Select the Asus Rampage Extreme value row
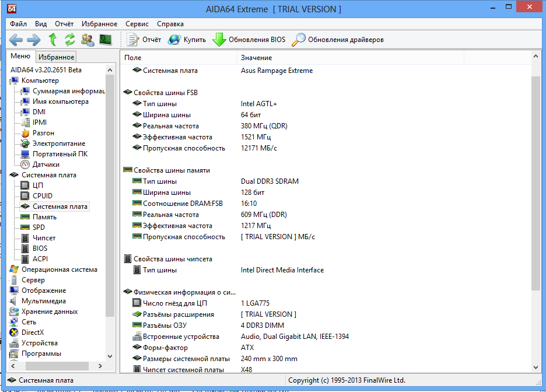Image resolution: width=546 pixels, height=392 pixels. pyautogui.click(x=276, y=71)
